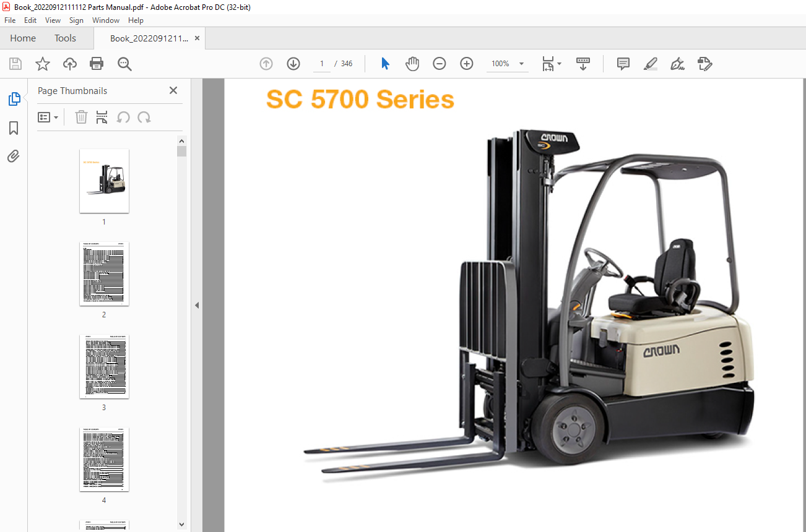Select page 2 thumbnail

click(104, 273)
